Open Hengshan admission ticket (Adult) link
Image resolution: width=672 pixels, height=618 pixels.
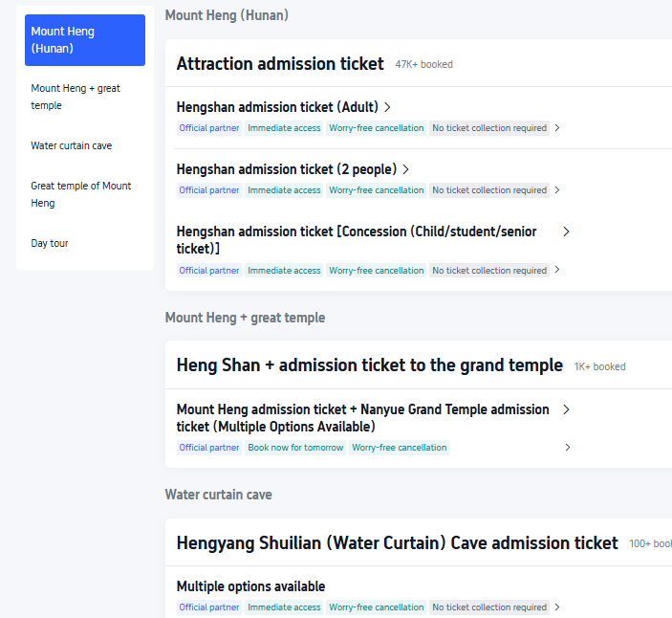pyautogui.click(x=277, y=107)
